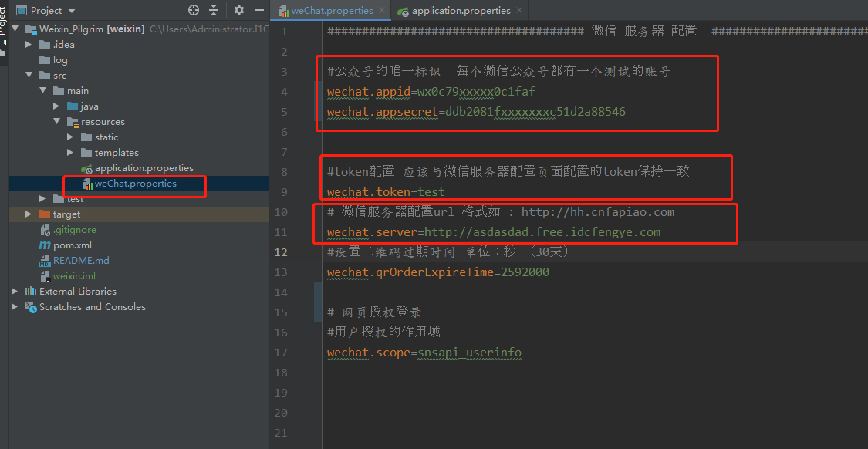This screenshot has height=449, width=868.
Task: Hide the Project tool window with minus icon
Action: point(258,11)
